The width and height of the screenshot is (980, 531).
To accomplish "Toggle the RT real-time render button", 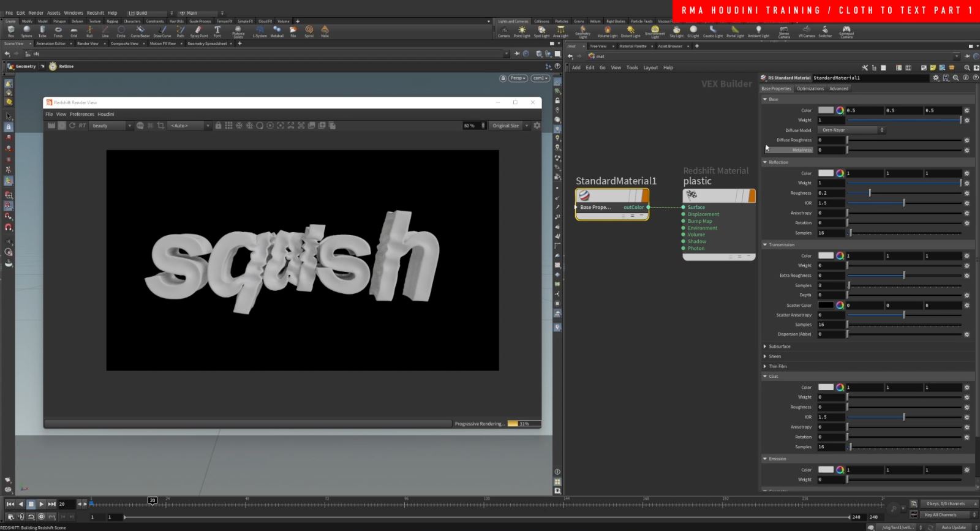I will (82, 126).
